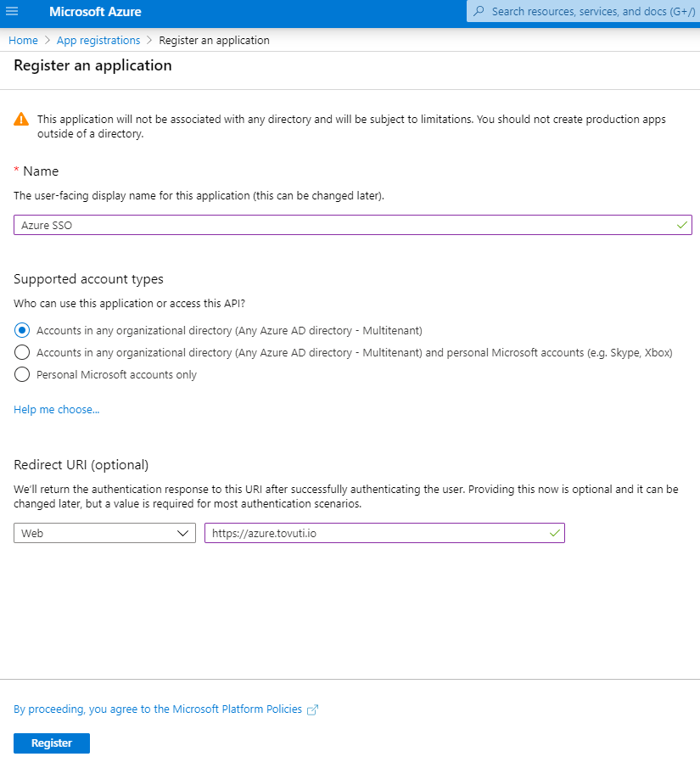Expand the Web platform type dropdown
The image size is (700, 768).
(x=104, y=533)
